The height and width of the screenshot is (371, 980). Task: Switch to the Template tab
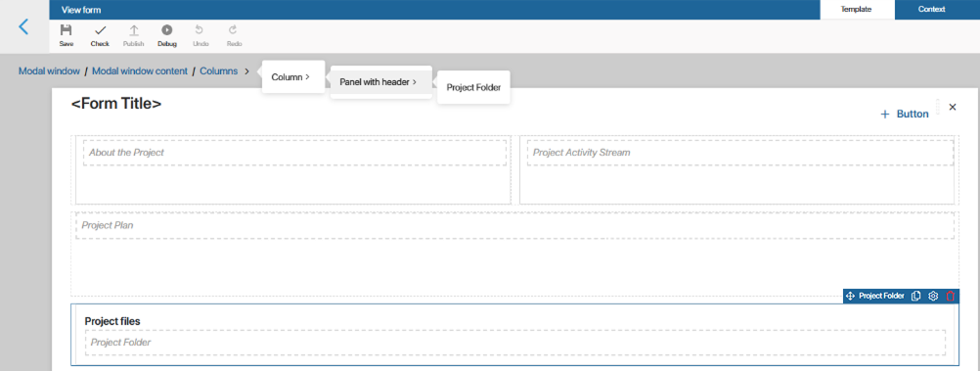click(x=856, y=10)
